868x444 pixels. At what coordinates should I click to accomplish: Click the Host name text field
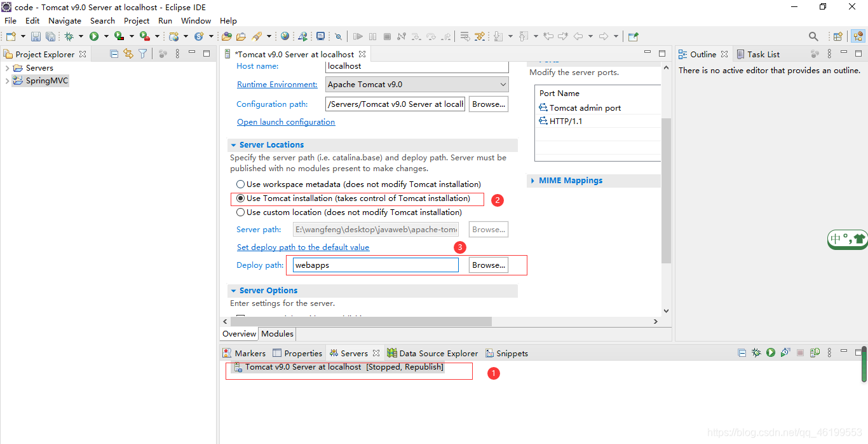pos(417,66)
